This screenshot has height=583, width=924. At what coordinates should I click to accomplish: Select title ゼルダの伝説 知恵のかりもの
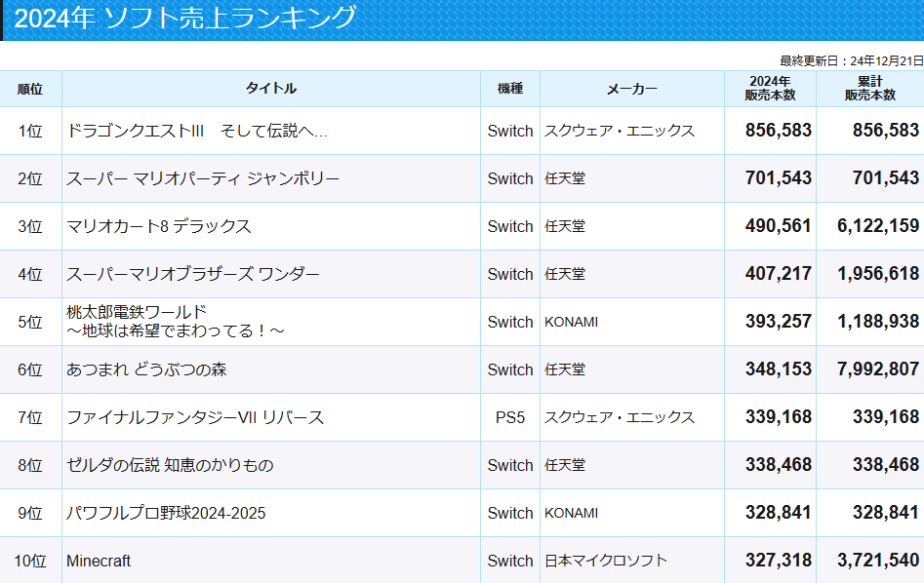coord(170,465)
